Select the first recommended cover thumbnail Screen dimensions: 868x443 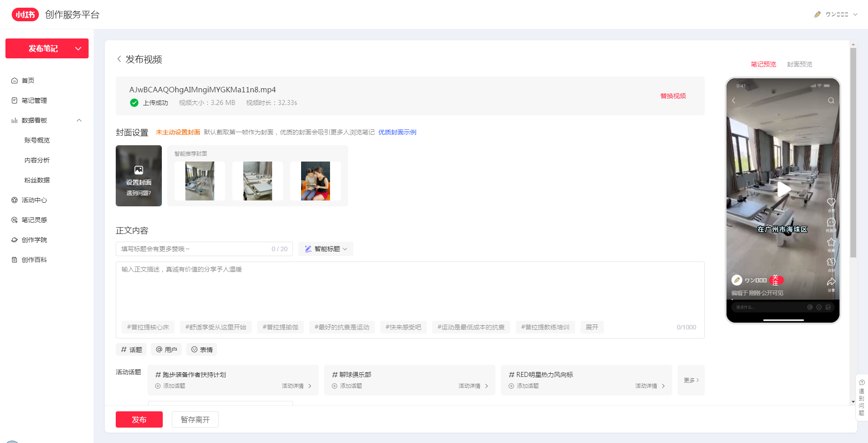pyautogui.click(x=200, y=181)
